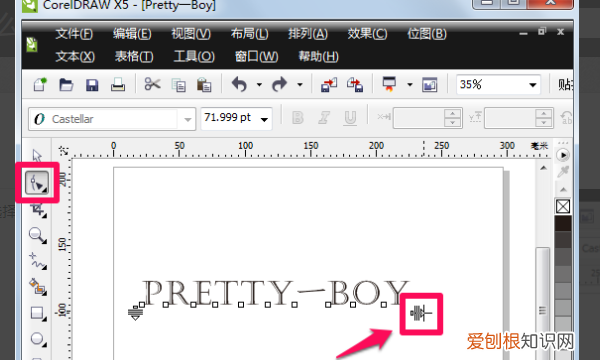Click the Print icon
This screenshot has width=600, height=360.
click(118, 85)
